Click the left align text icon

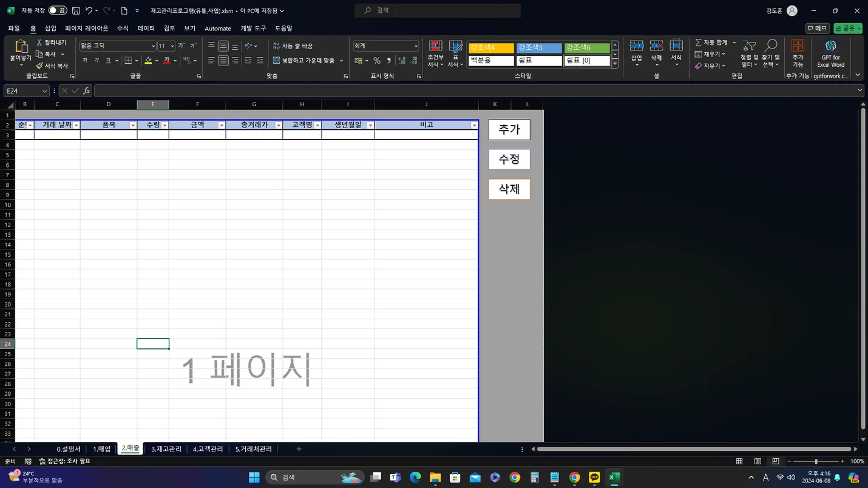point(211,61)
